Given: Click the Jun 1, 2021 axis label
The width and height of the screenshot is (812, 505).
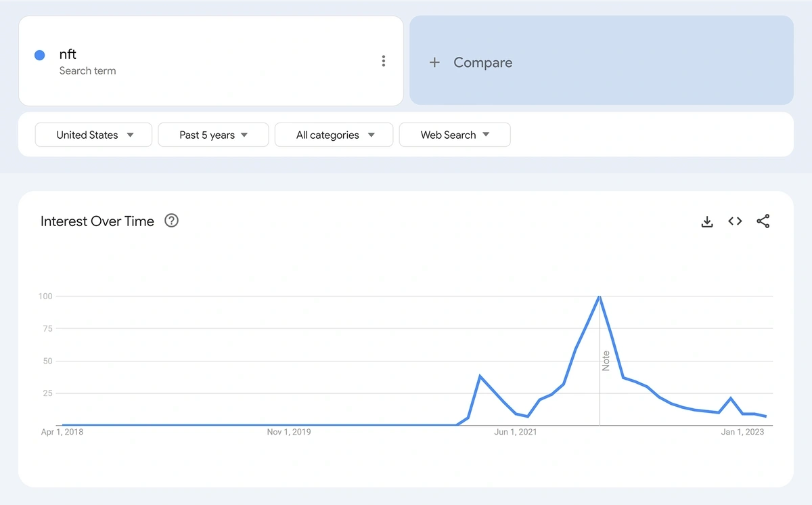Looking at the screenshot, I should coord(516,432).
